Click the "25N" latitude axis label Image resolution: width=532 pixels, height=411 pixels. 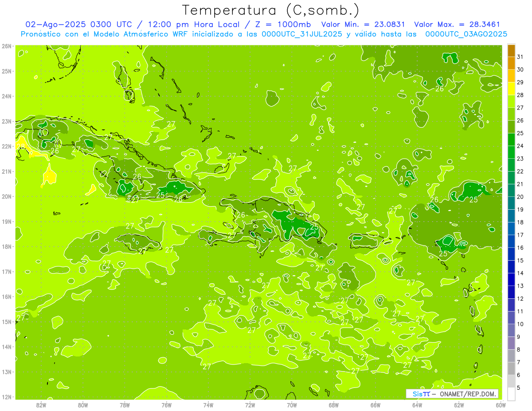[7, 71]
